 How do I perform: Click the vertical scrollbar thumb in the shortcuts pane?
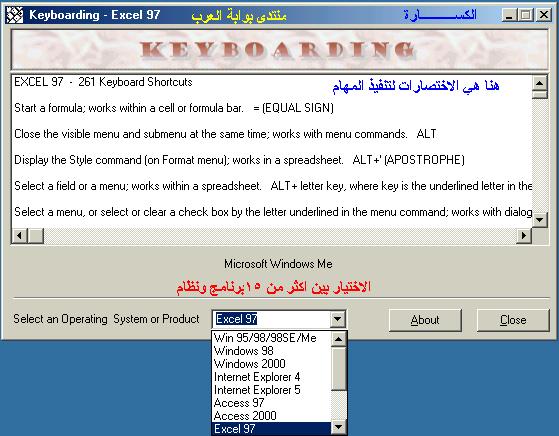pos(539,94)
